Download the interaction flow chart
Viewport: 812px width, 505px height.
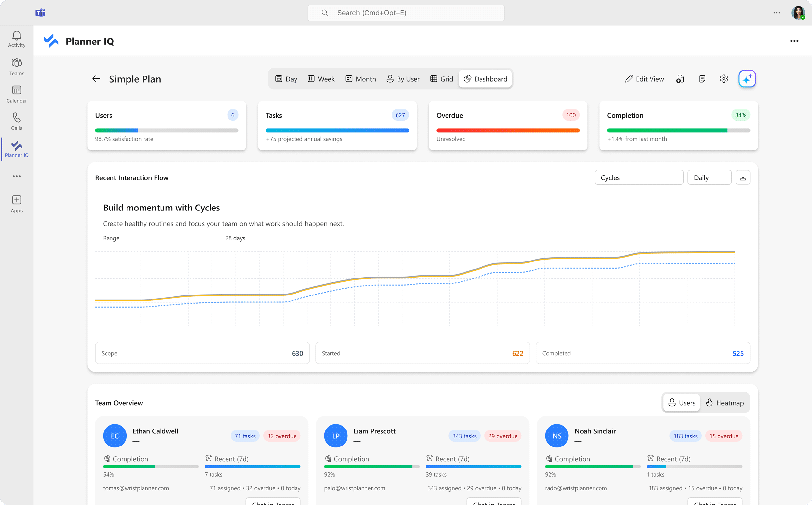point(743,177)
